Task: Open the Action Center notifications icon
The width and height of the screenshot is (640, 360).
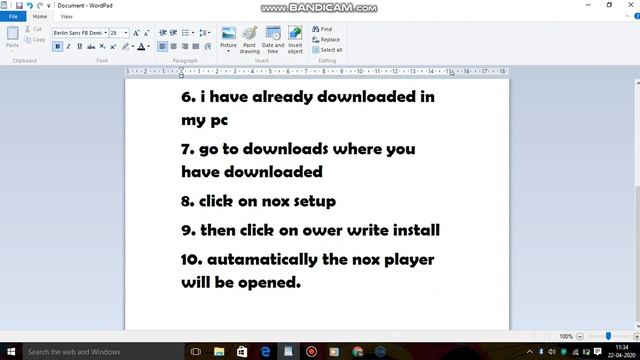Action: [598, 351]
